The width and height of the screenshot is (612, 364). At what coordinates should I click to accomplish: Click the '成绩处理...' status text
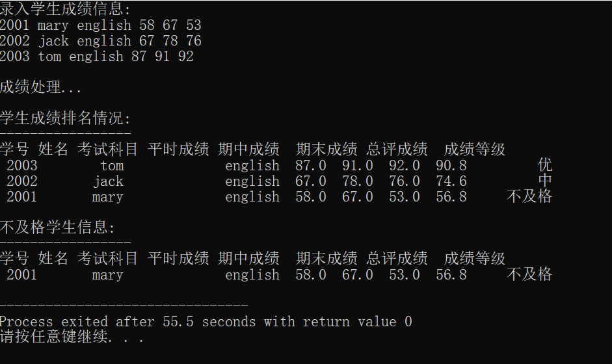click(x=41, y=88)
